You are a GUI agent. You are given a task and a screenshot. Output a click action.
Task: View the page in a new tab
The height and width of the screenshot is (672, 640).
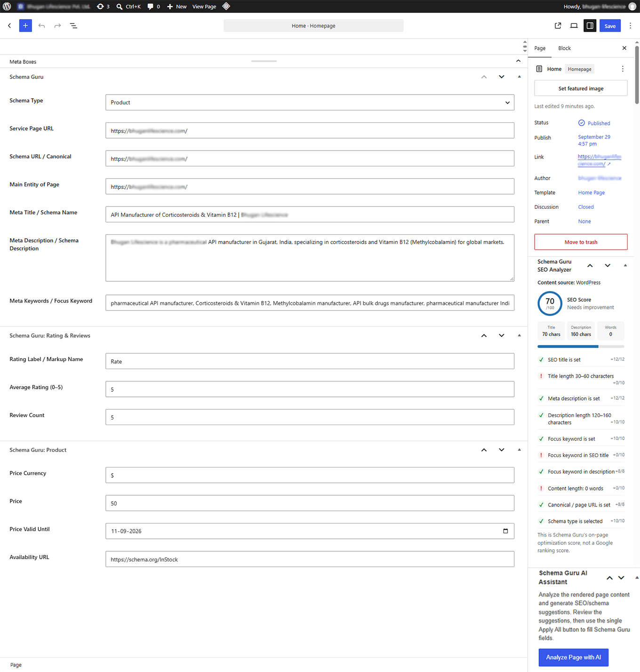558,26
